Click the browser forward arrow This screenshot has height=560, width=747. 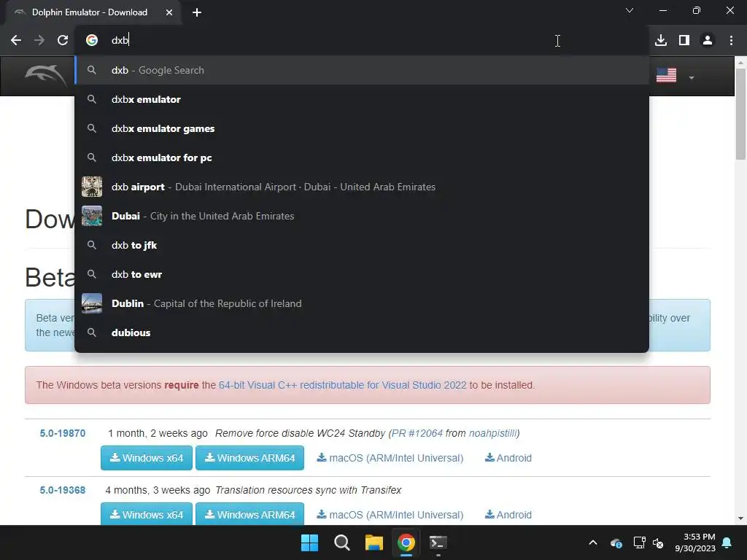(x=39, y=41)
